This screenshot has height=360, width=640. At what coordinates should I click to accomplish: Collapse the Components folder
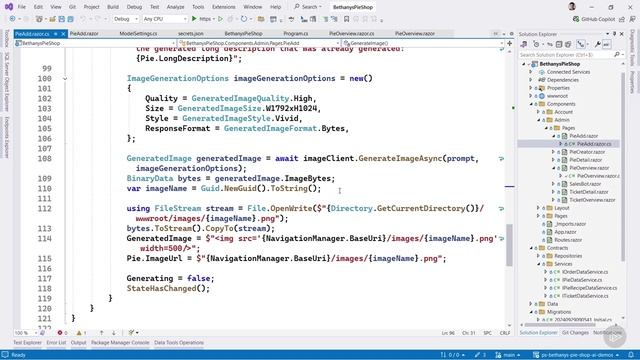[531, 104]
